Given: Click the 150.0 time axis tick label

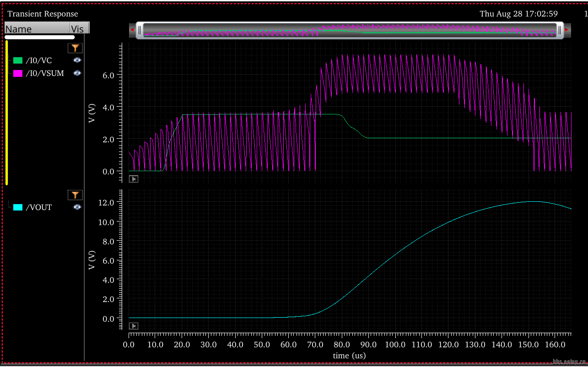Looking at the screenshot, I should [x=528, y=344].
